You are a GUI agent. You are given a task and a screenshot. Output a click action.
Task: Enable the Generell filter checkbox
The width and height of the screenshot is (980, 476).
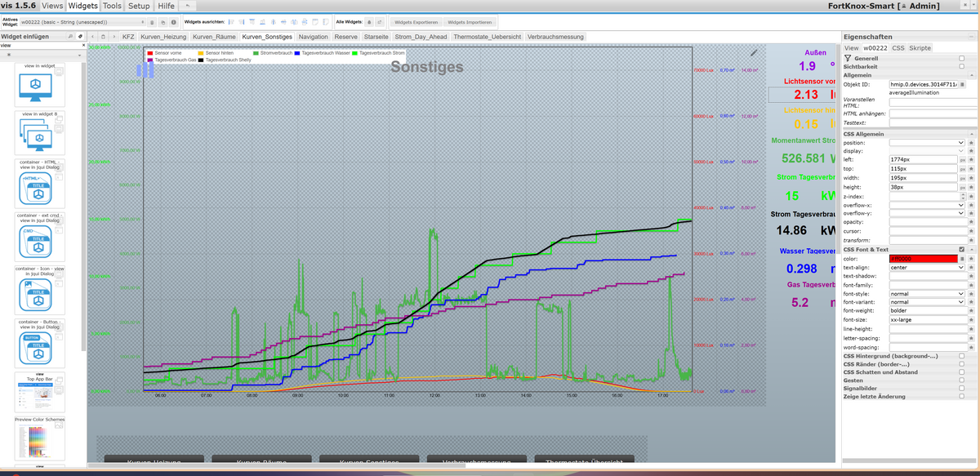[x=961, y=58]
